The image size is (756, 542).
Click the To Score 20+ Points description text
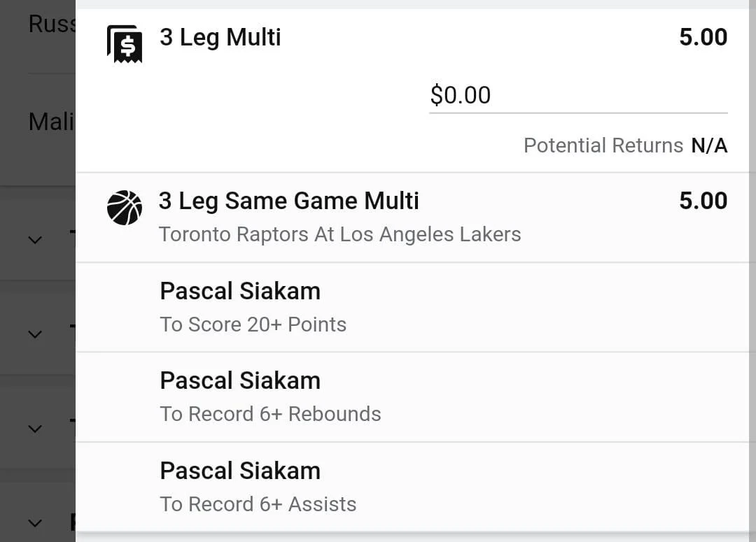pos(253,325)
